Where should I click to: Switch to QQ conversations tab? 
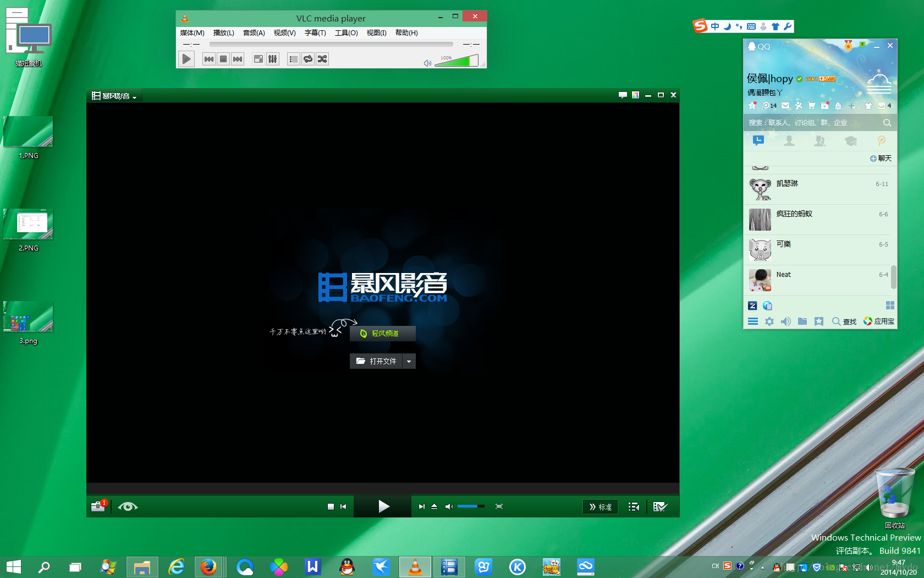(x=758, y=141)
